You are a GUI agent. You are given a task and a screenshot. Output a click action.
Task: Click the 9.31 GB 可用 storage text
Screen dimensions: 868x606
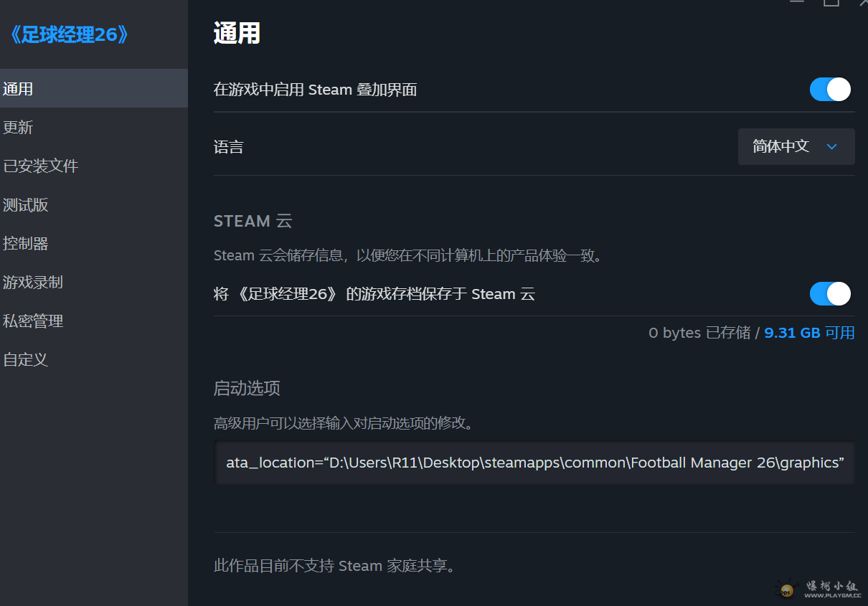point(809,332)
